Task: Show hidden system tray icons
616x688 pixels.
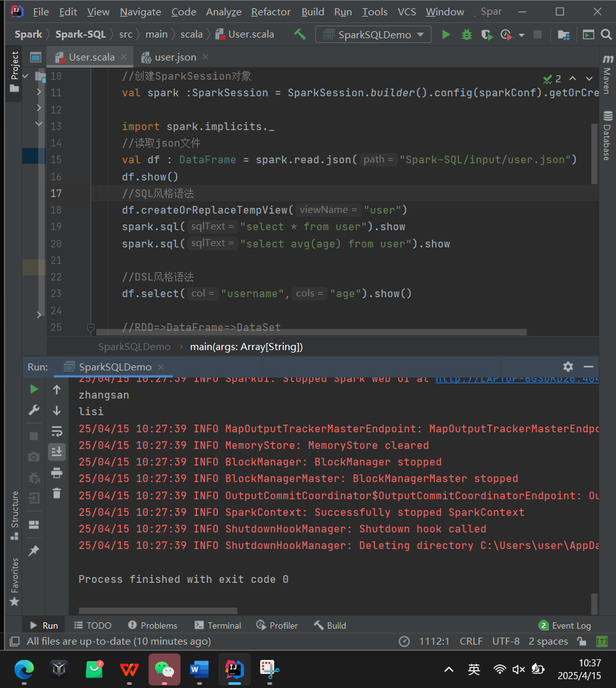Action: pyautogui.click(x=448, y=669)
